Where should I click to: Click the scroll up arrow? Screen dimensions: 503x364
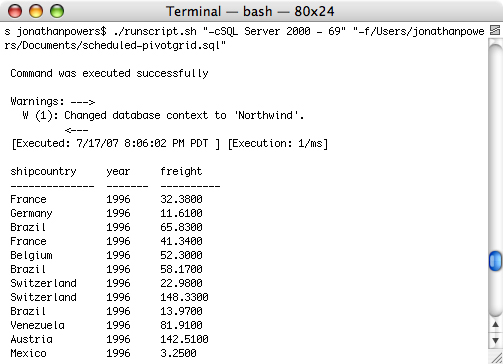(x=495, y=324)
